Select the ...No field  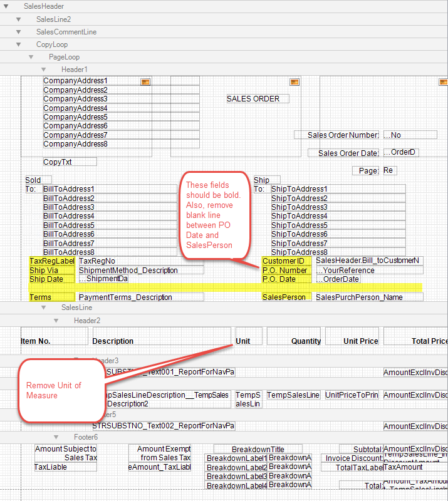410,135
